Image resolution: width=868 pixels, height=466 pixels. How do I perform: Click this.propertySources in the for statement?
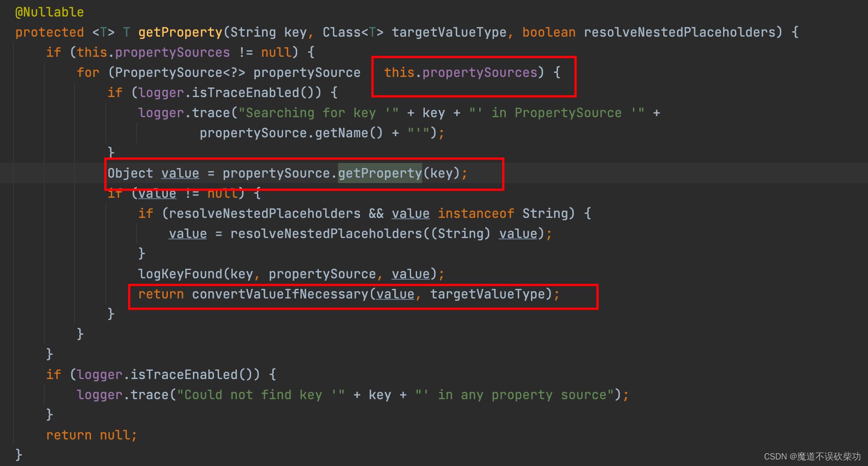[x=461, y=73]
